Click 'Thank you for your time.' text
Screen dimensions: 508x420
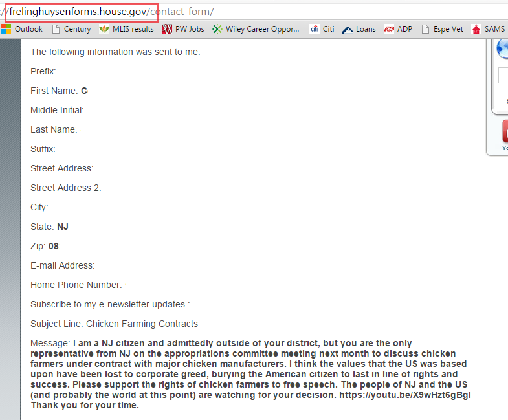(85, 405)
